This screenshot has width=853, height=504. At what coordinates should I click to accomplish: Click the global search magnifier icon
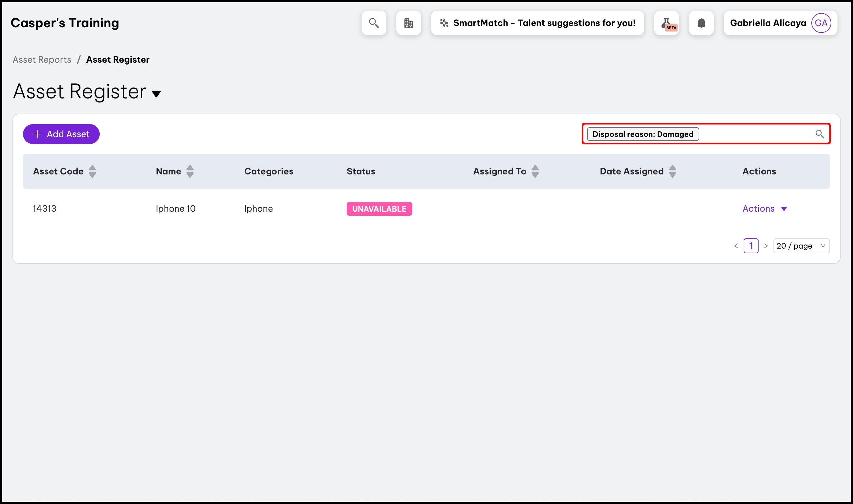(374, 23)
